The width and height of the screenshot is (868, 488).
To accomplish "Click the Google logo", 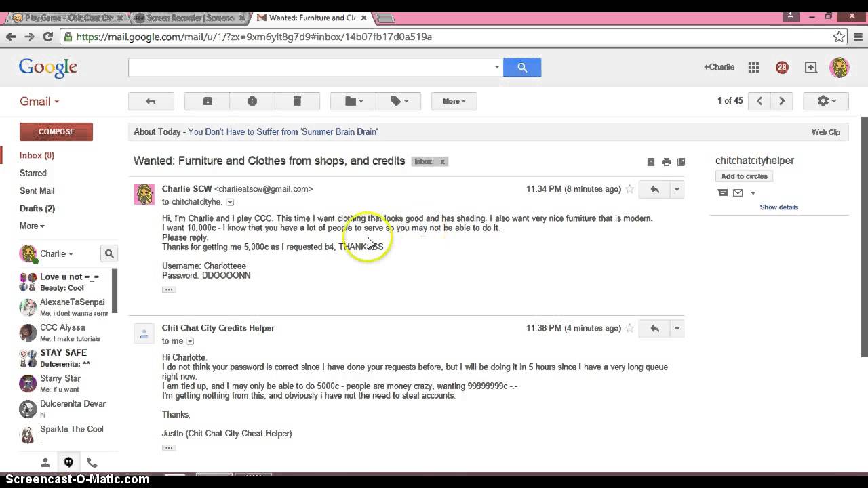I will pos(48,67).
